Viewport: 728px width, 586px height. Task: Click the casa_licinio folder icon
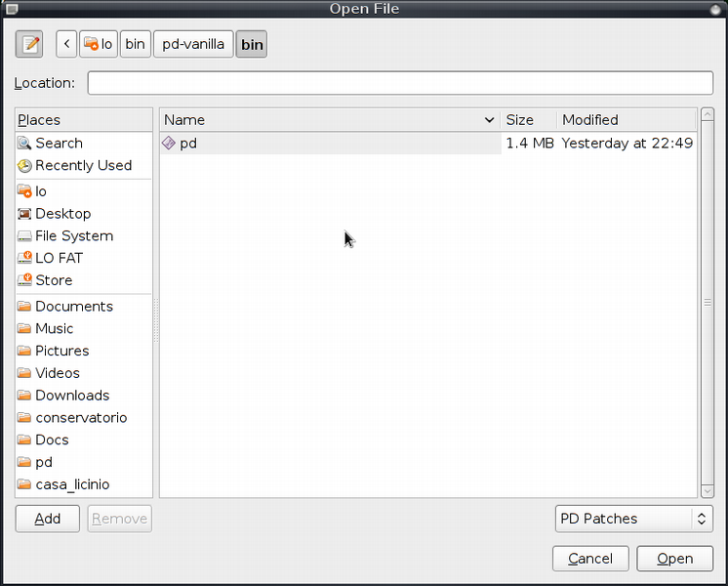coord(24,484)
